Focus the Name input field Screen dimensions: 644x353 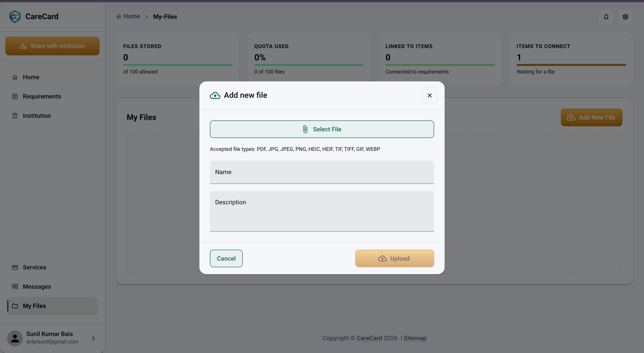coord(322,172)
